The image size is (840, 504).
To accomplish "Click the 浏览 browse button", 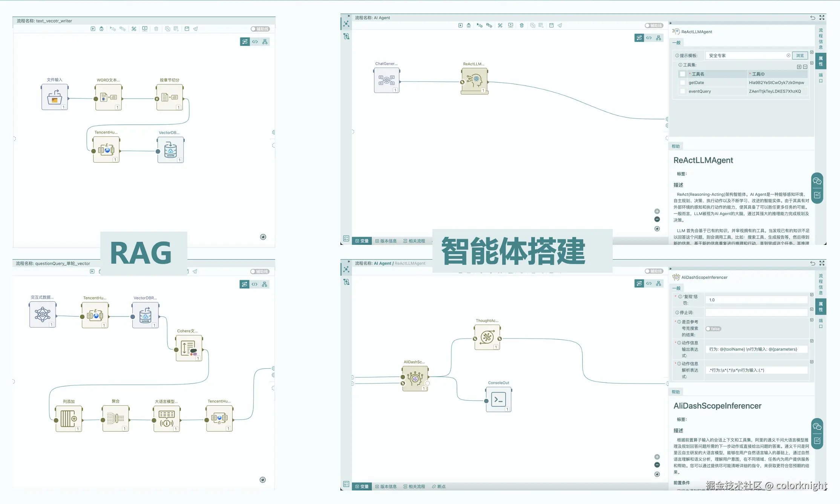I will (x=800, y=56).
